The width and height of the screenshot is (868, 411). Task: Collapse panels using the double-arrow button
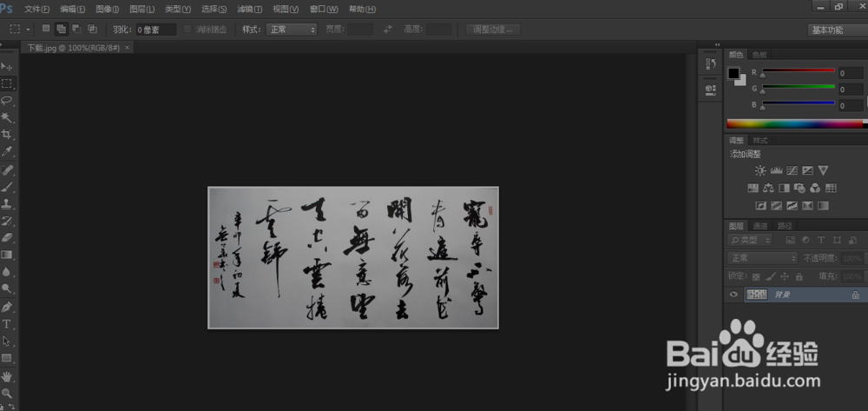[x=718, y=45]
